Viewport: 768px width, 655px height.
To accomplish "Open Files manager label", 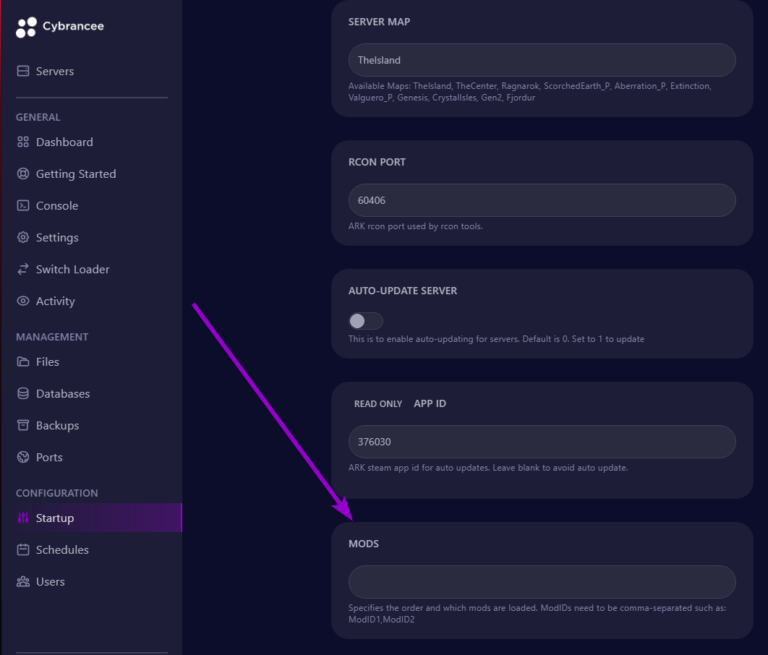I will click(x=48, y=362).
